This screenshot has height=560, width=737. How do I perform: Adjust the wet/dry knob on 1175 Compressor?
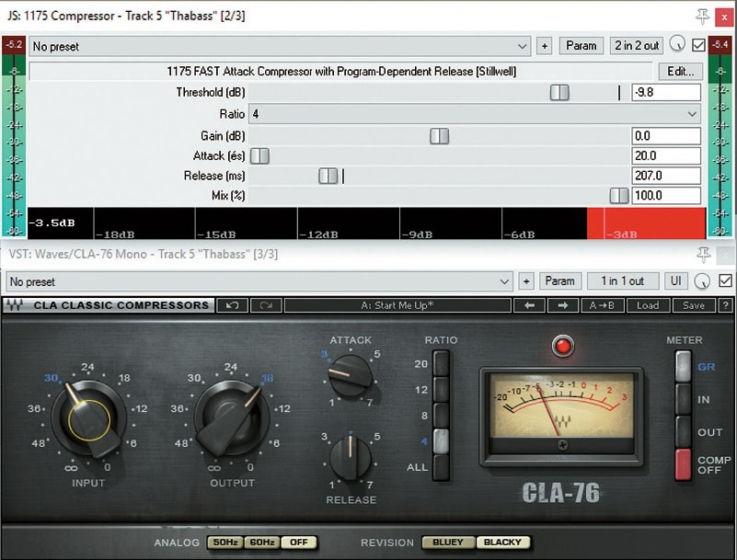tap(677, 44)
